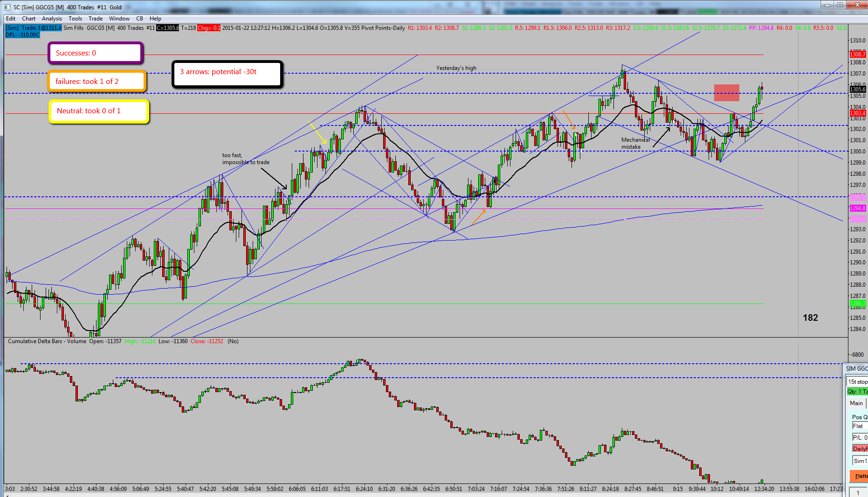868x497 pixels.
Task: Click the green 1286.3 price axis marker
Action: (x=858, y=304)
